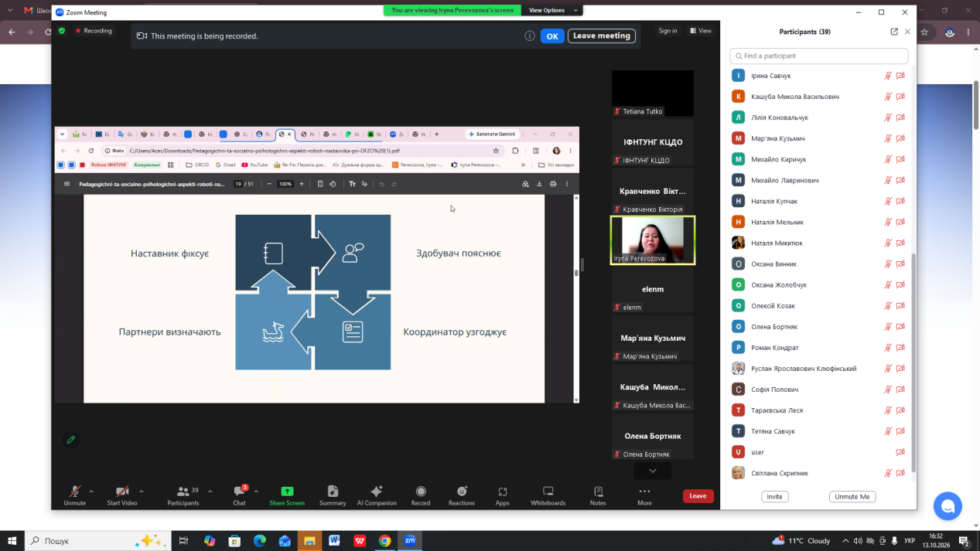
Task: Select Iryna Perevozova's video thumbnail
Action: (x=653, y=240)
